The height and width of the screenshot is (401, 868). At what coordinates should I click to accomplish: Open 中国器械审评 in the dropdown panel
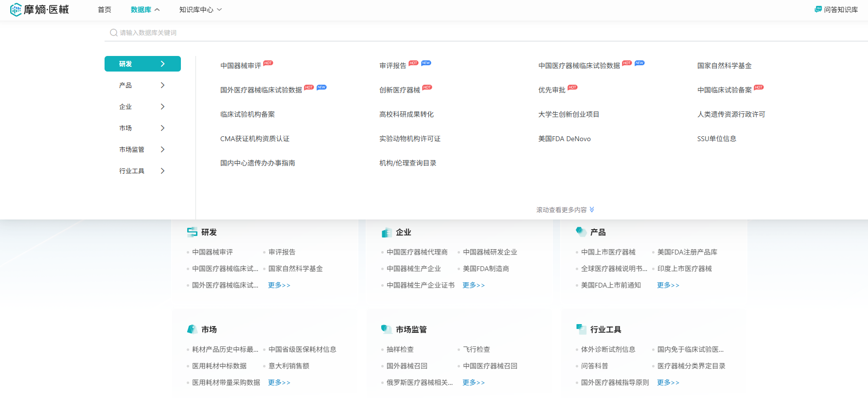click(241, 66)
